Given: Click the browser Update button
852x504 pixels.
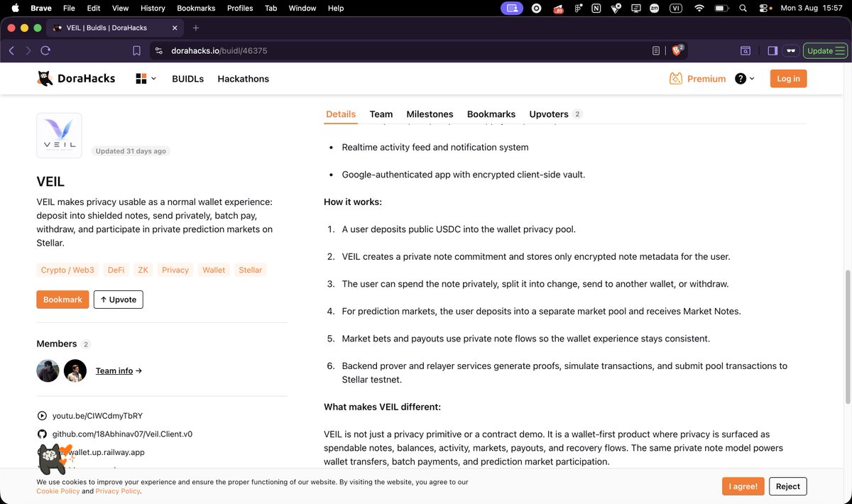Looking at the screenshot, I should (x=825, y=50).
